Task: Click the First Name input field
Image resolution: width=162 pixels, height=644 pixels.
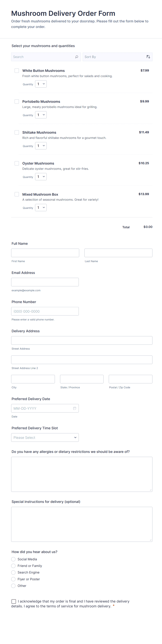Action: 45,253
